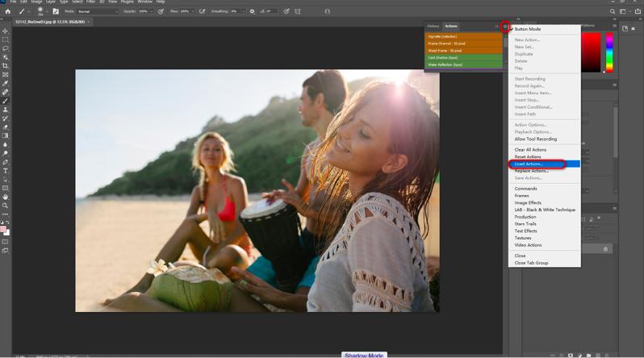Screen dimensions: 644x358
Task: Click the Home icon in options bar
Action: click(7, 11)
